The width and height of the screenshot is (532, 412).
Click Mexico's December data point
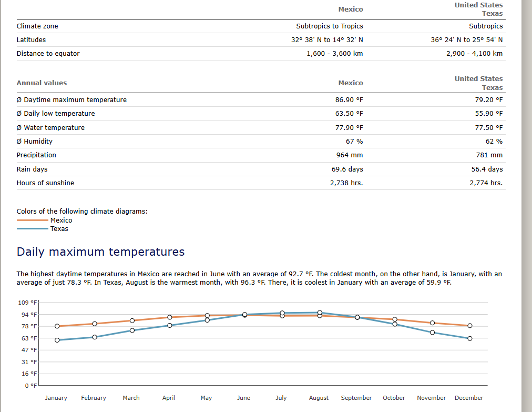coord(469,325)
